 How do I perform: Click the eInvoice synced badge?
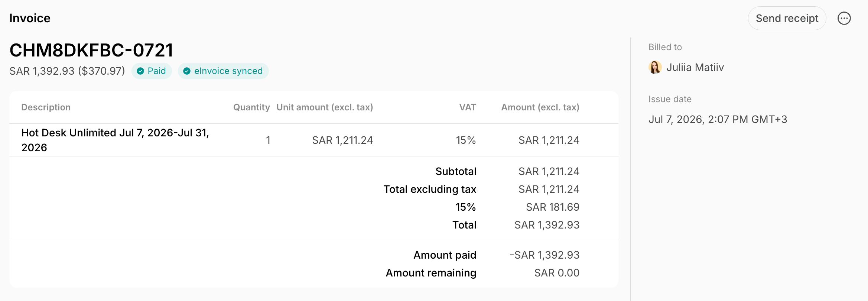223,71
